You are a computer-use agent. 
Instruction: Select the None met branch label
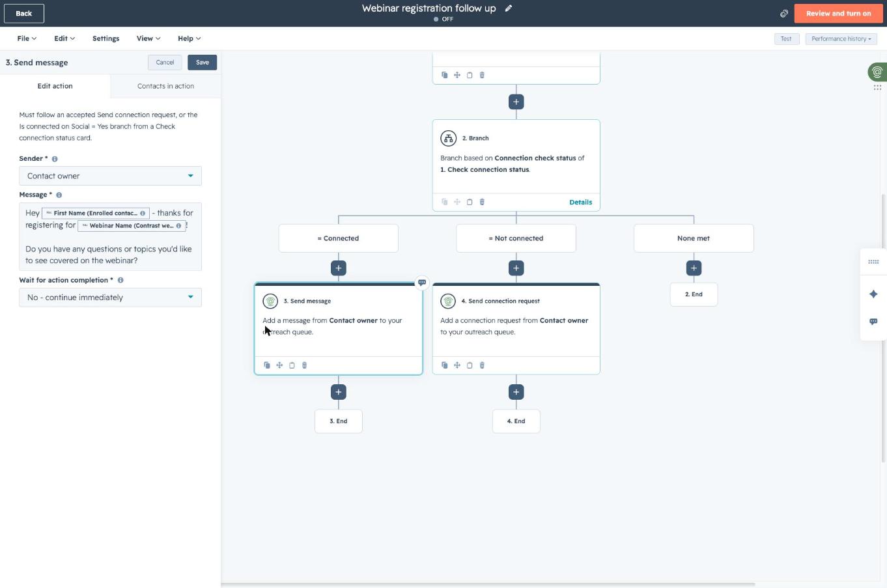pyautogui.click(x=694, y=238)
